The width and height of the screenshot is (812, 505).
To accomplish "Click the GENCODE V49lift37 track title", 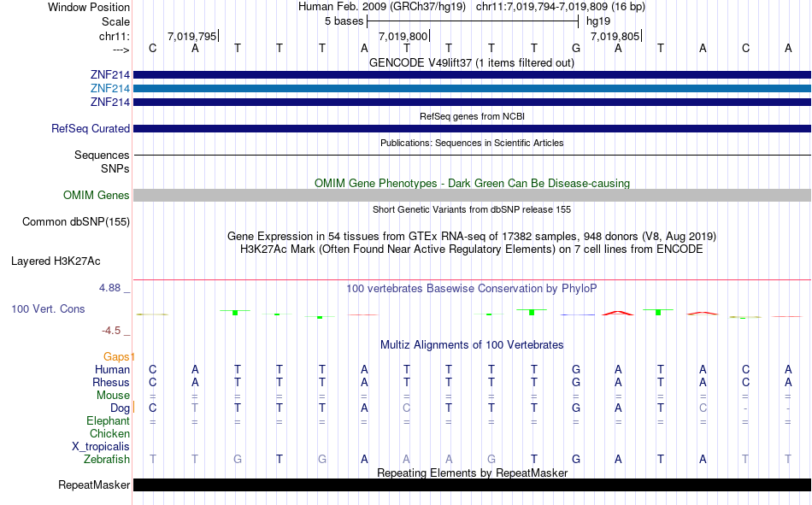I will coord(471,62).
